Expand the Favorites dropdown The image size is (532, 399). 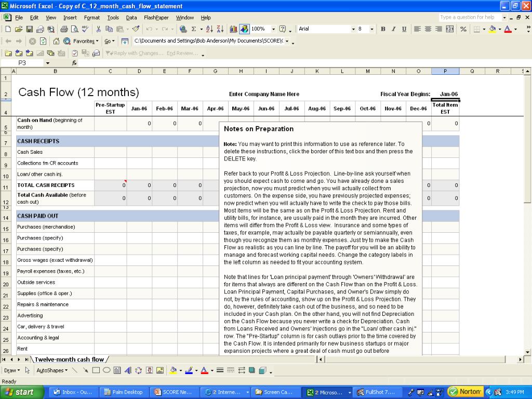pyautogui.click(x=86, y=42)
